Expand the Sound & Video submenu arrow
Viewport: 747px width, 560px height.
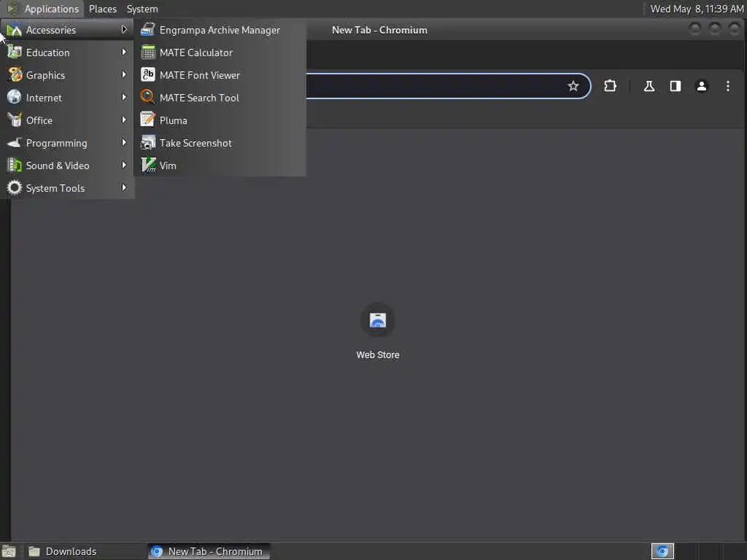[x=124, y=166]
